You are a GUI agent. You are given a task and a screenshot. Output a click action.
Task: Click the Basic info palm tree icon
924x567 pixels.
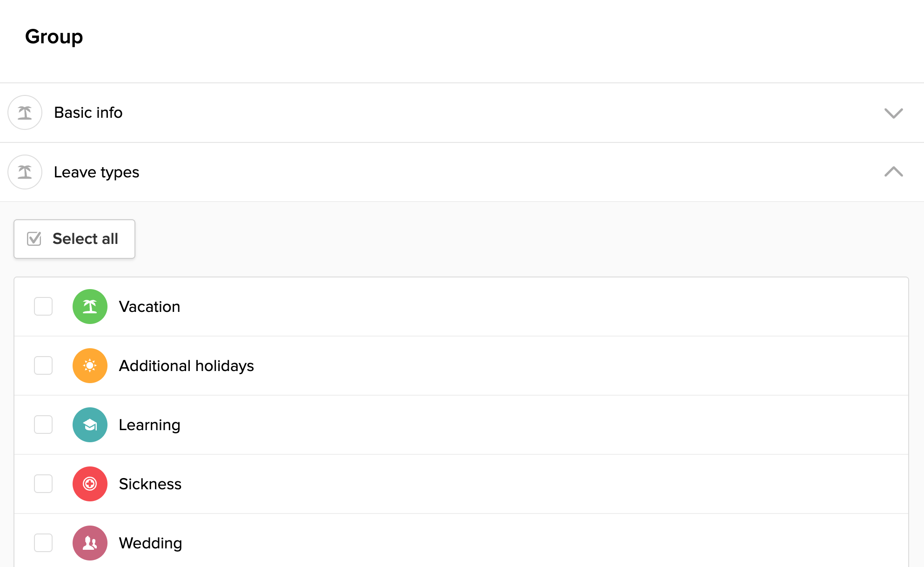click(25, 113)
